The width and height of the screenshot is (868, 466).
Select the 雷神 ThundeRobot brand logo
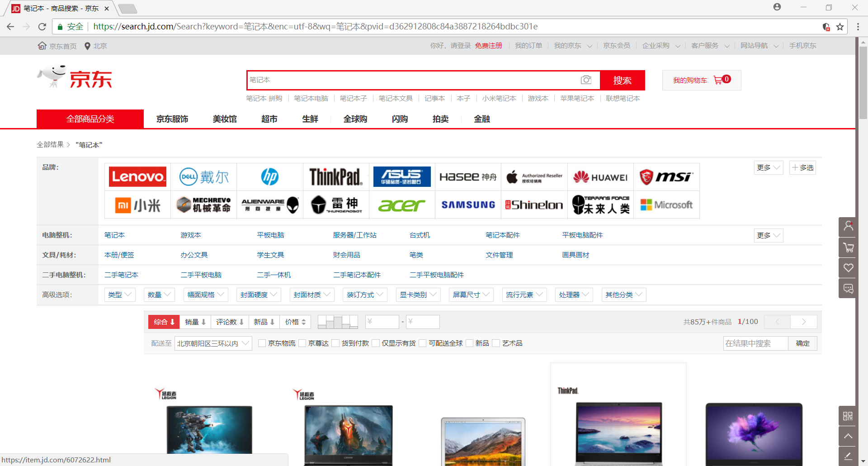(336, 205)
